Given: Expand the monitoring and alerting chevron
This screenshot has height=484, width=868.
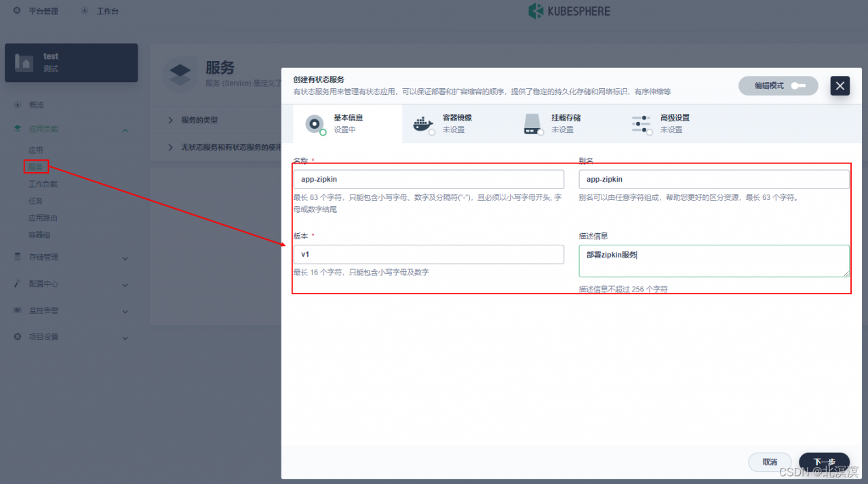Looking at the screenshot, I should coord(125,311).
